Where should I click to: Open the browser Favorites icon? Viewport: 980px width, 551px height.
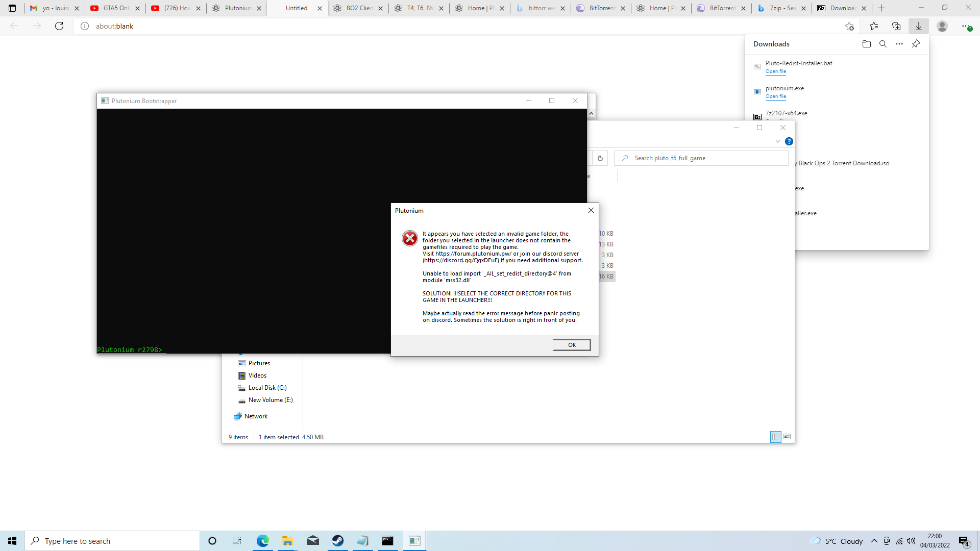click(x=874, y=26)
